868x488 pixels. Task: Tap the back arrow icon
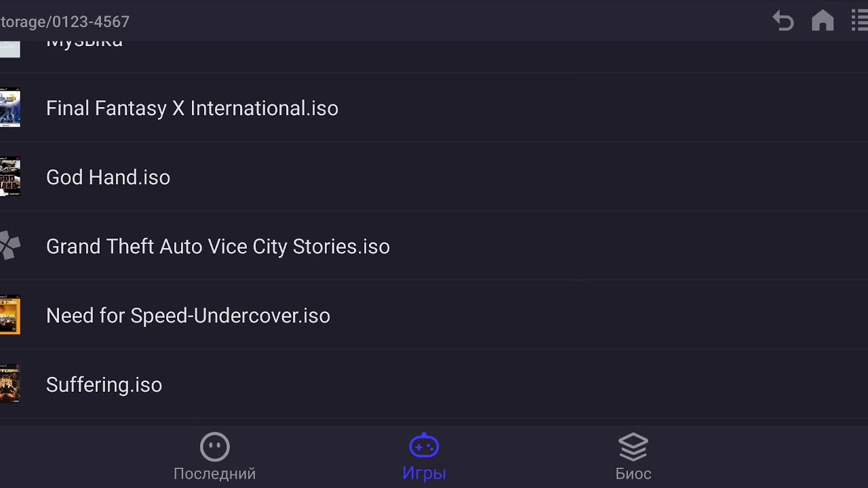[x=783, y=21]
